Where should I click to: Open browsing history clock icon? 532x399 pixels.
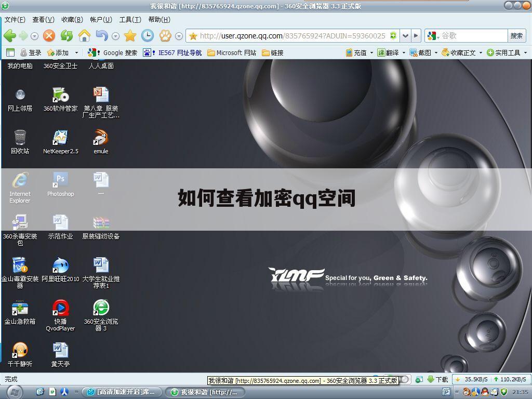148,36
